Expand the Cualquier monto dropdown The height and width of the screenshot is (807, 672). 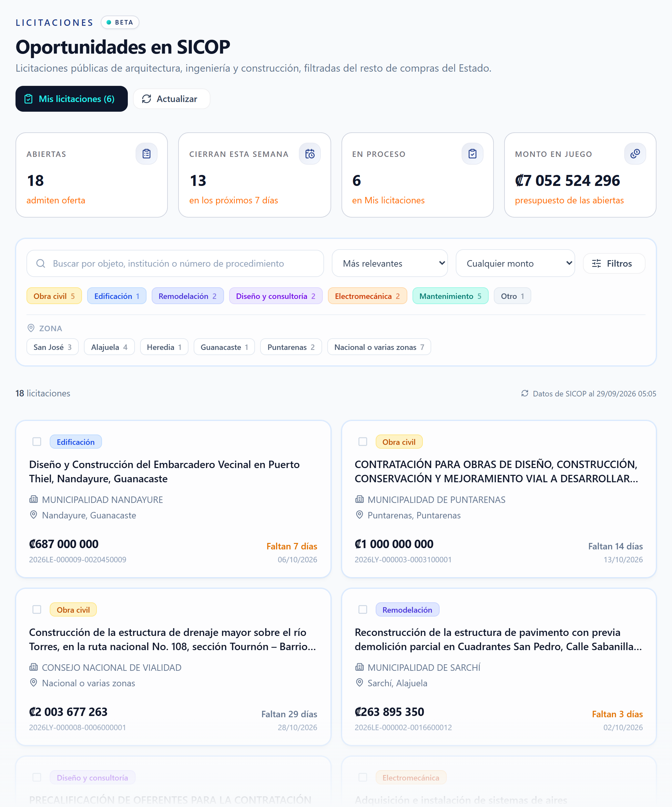[515, 263]
